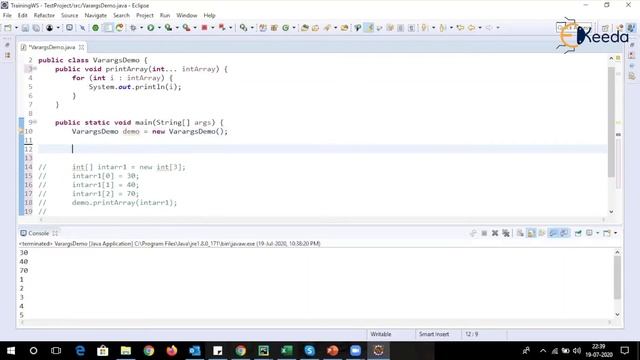The image size is (640, 360).
Task: Click the Save toolbar icon
Action: pyautogui.click(x=25, y=28)
